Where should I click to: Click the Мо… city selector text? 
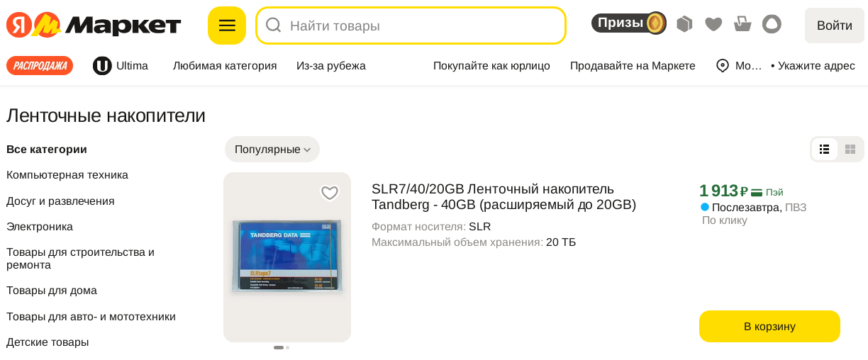click(x=748, y=66)
